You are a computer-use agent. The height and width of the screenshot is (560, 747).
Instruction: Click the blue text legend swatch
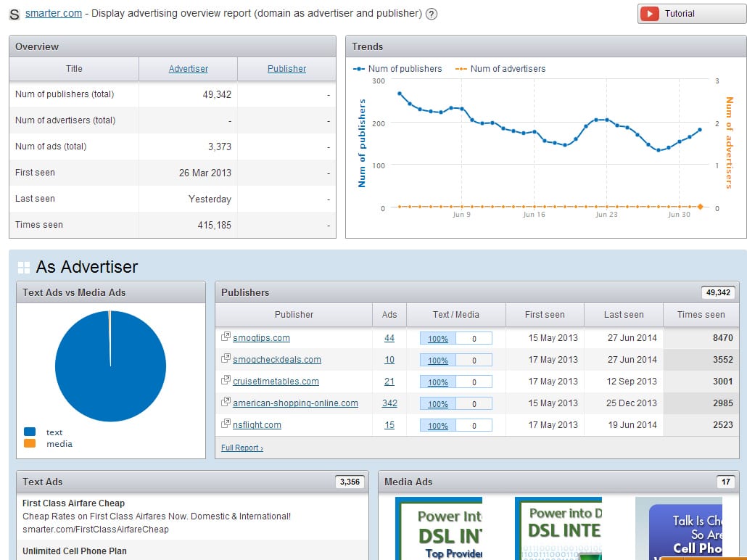pos(30,432)
